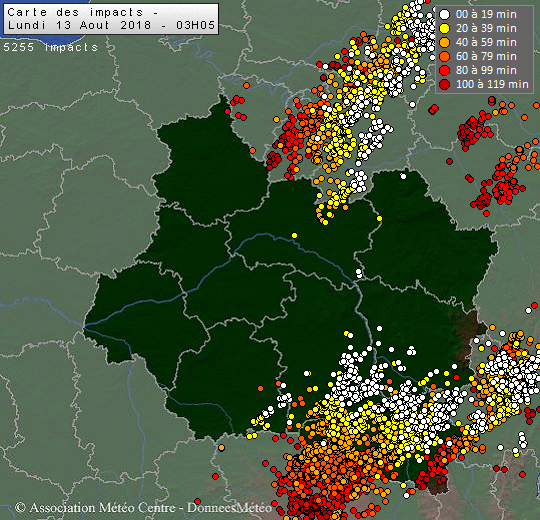The width and height of the screenshot is (540, 520).
Task: Click the '00 à 19 min' legend label
Action: click(x=486, y=14)
